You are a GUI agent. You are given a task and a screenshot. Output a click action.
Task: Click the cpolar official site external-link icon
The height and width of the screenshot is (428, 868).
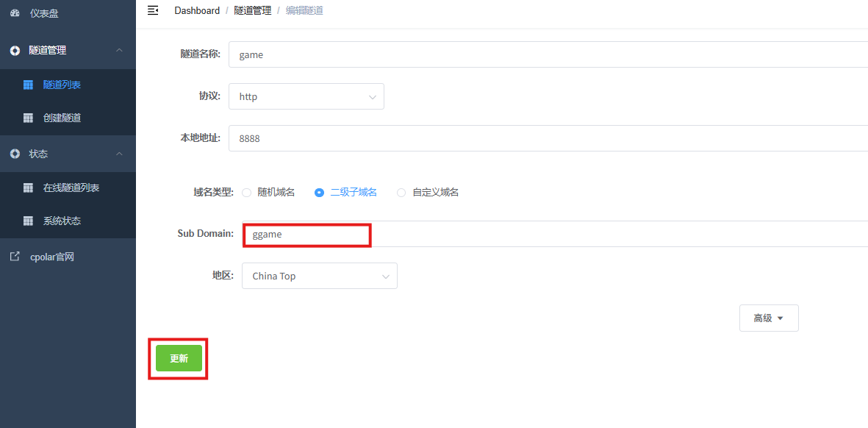coord(15,257)
